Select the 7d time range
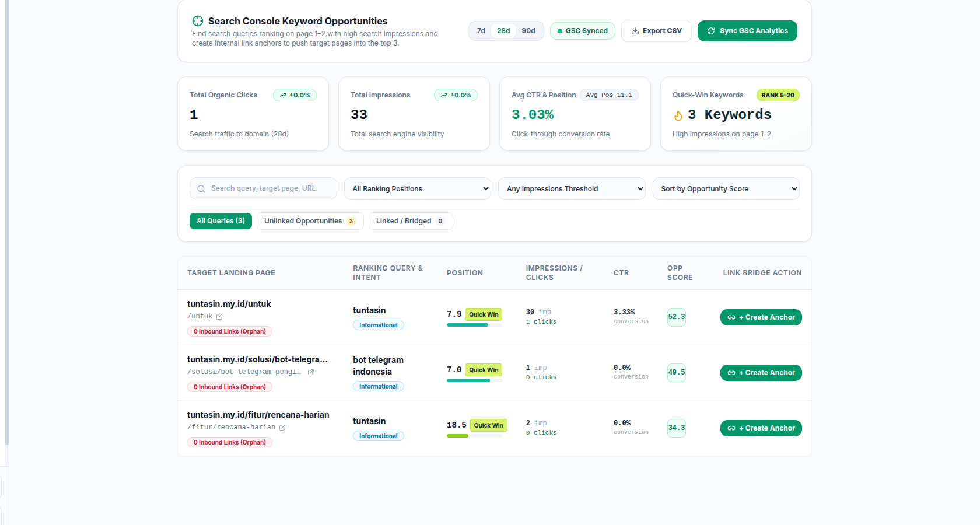980x525 pixels. (x=481, y=31)
